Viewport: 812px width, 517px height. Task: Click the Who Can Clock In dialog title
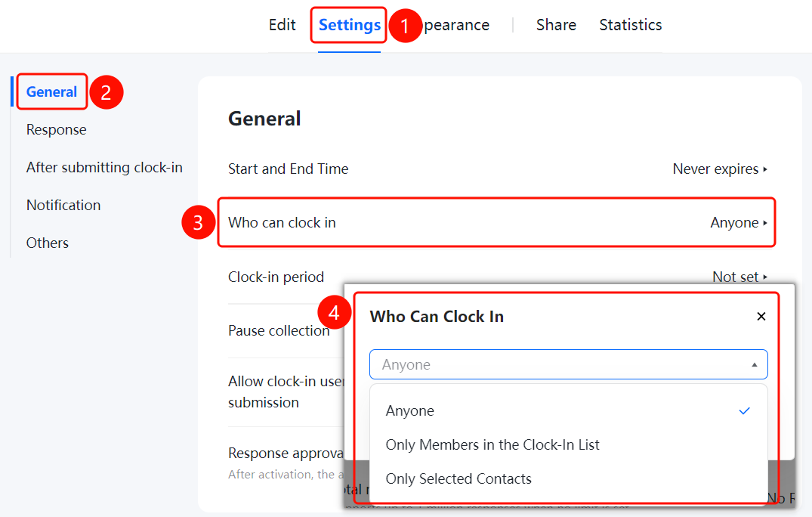[437, 317]
